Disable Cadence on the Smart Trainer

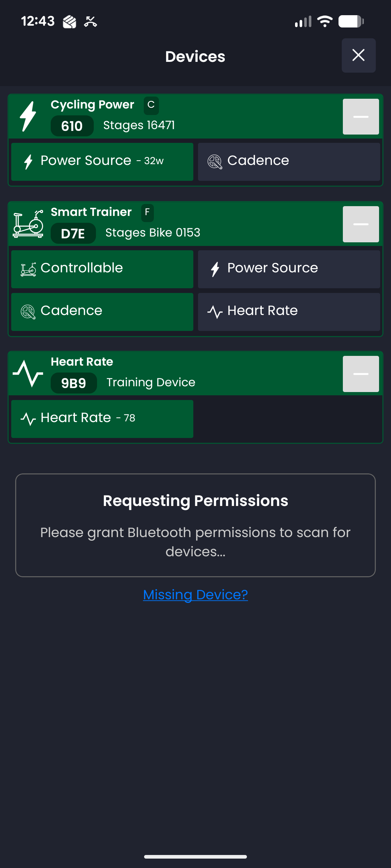click(102, 312)
